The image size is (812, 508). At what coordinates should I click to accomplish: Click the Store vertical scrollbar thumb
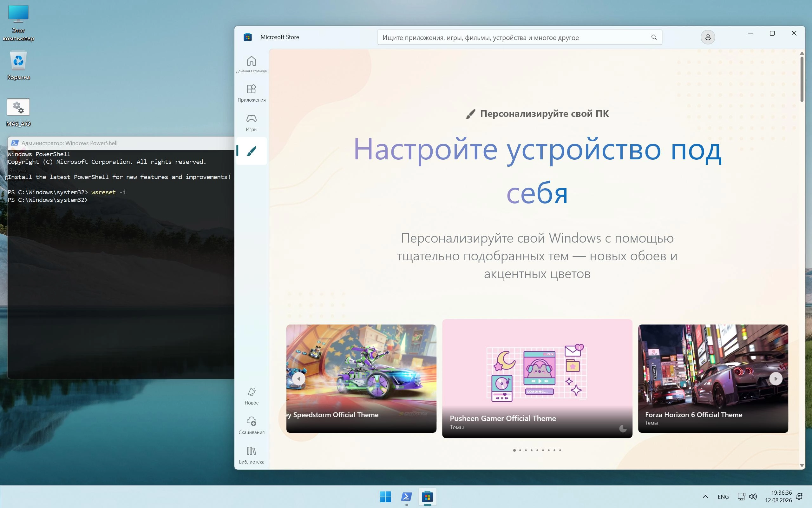point(802,79)
